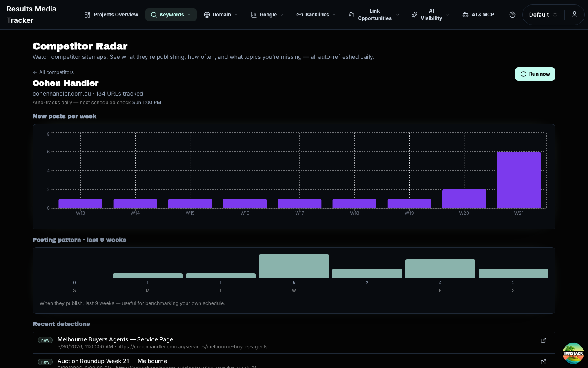Click the Wednesday bar showing 5 posts

(294, 266)
